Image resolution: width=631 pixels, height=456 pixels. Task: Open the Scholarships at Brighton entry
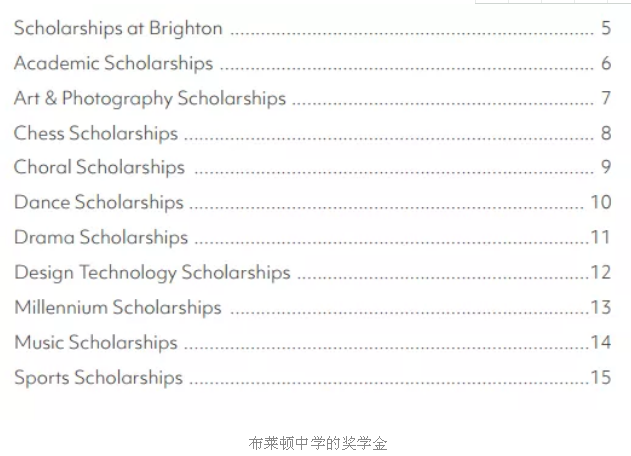118,29
